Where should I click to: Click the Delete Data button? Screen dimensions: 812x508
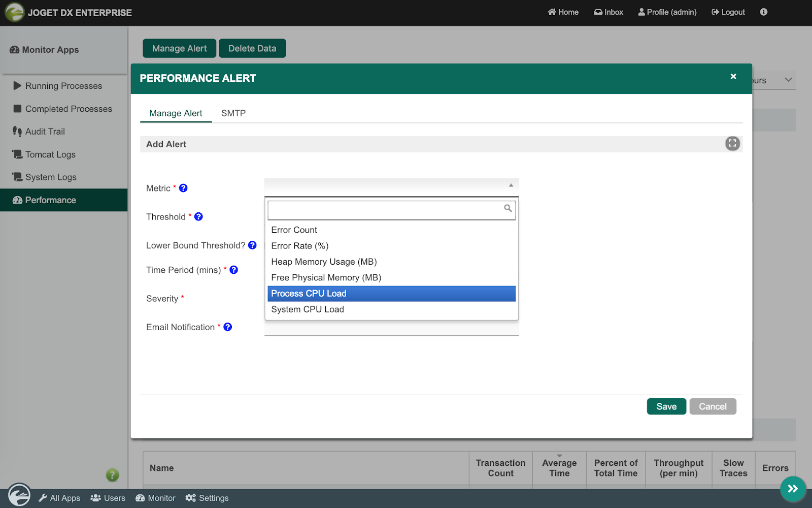tap(252, 48)
